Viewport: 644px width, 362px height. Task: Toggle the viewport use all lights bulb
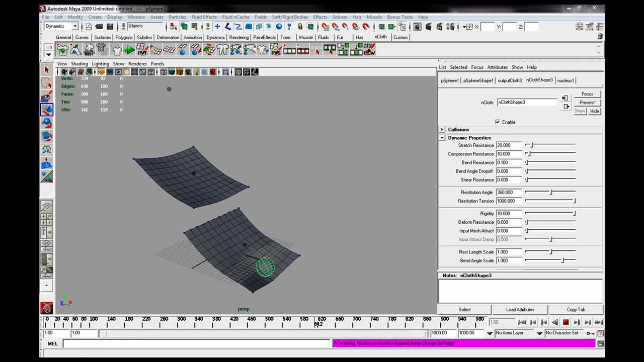click(197, 72)
